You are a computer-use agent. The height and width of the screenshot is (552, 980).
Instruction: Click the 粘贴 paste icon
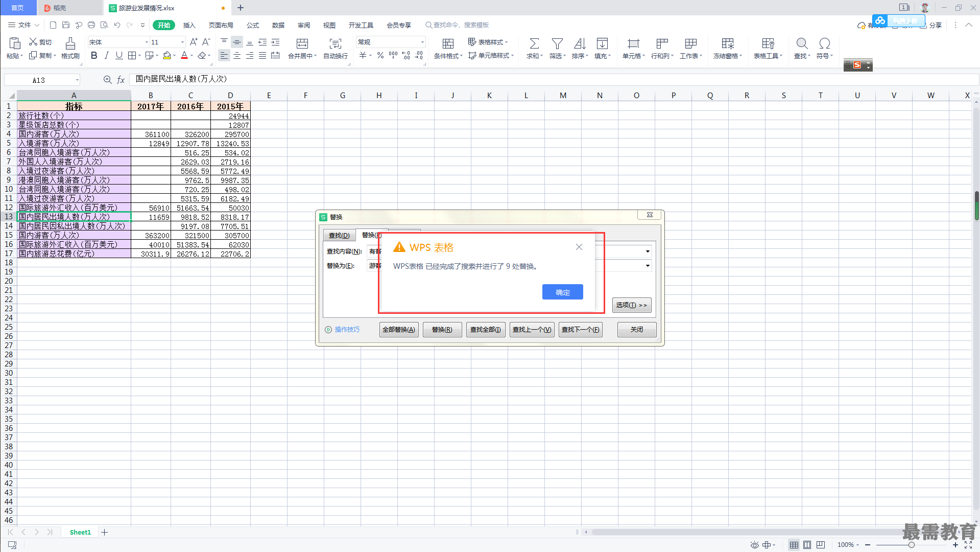pos(15,43)
